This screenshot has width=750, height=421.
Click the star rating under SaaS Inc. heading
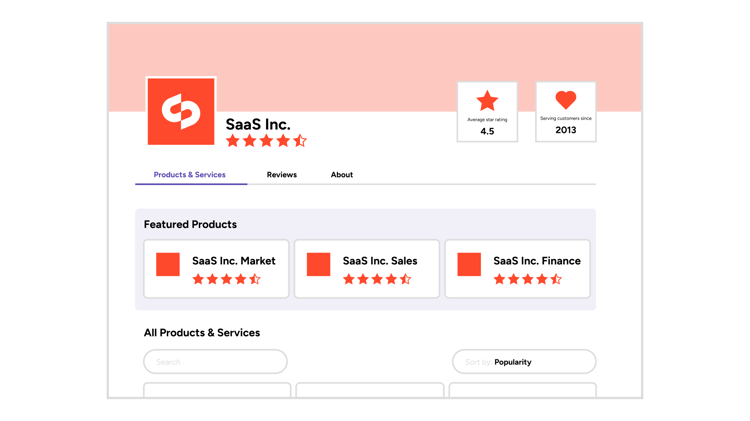point(266,141)
